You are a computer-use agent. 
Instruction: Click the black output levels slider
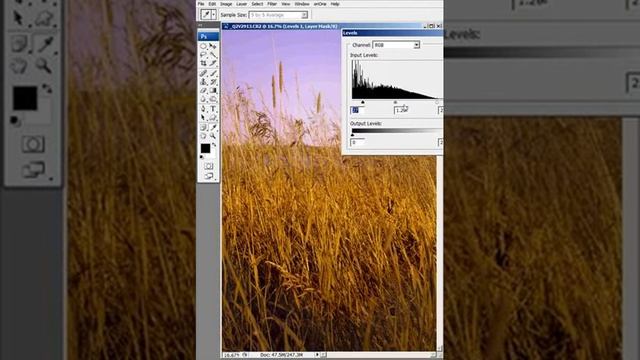tap(353, 135)
